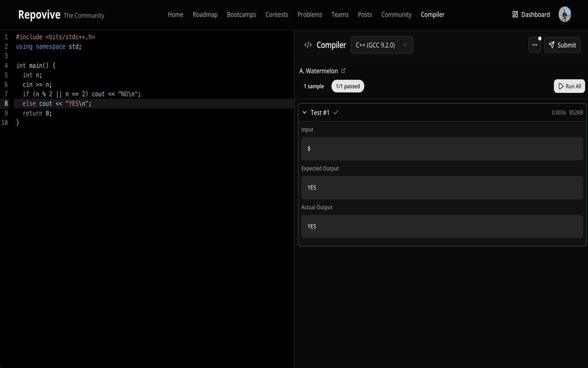
Task: Open the more options ellipsis menu
Action: point(534,45)
